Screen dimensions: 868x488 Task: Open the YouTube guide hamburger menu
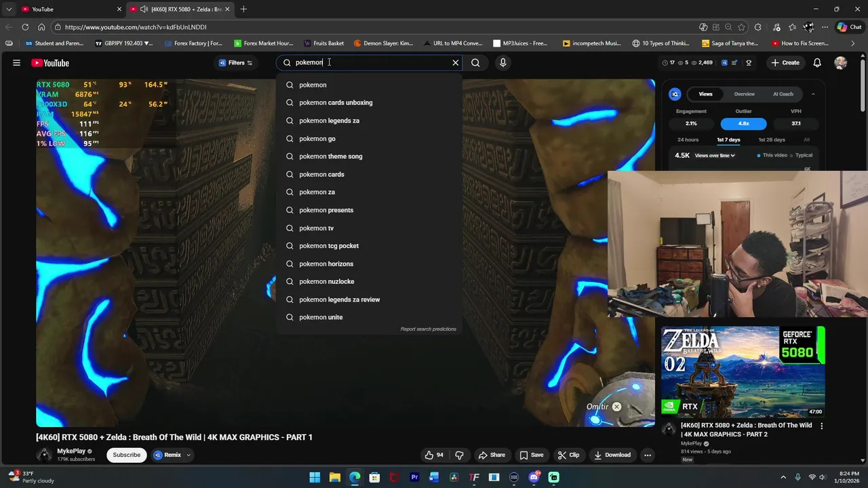coord(16,62)
